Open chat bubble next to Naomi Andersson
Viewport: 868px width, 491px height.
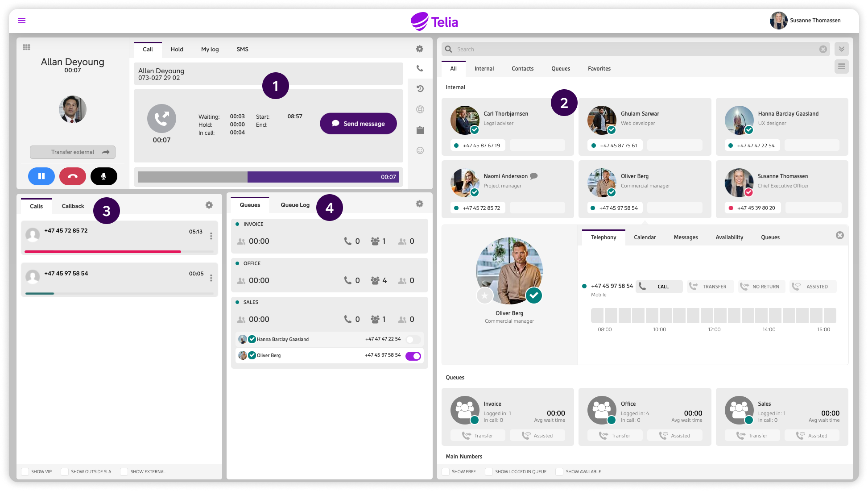pos(533,176)
